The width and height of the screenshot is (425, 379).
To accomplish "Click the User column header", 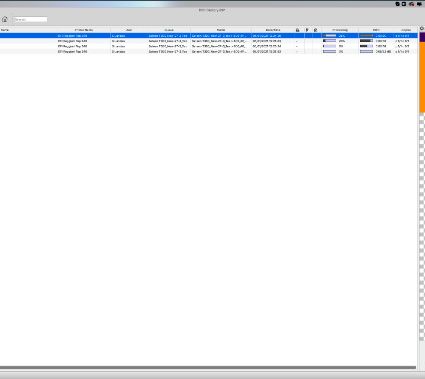I will tap(129, 30).
